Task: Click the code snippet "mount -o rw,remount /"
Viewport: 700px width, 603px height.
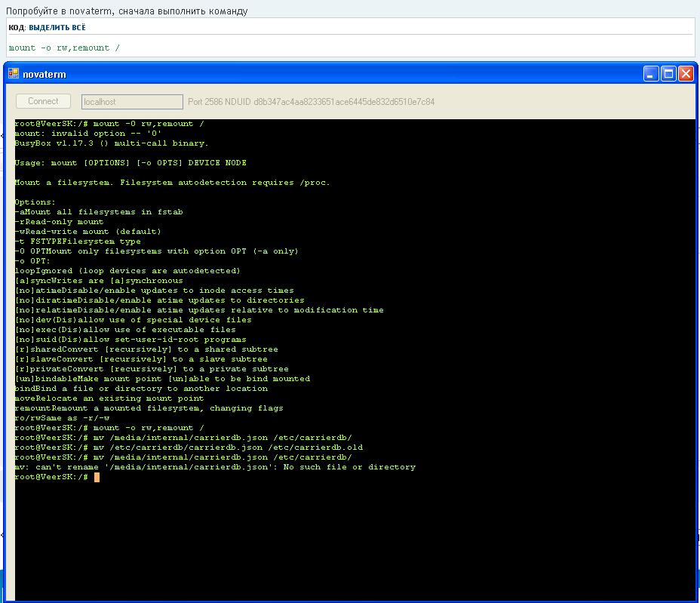Action: (x=64, y=48)
